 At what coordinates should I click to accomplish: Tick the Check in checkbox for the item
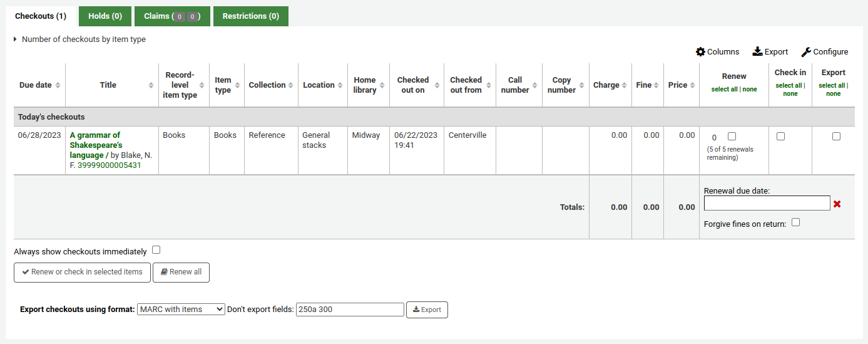click(x=780, y=137)
